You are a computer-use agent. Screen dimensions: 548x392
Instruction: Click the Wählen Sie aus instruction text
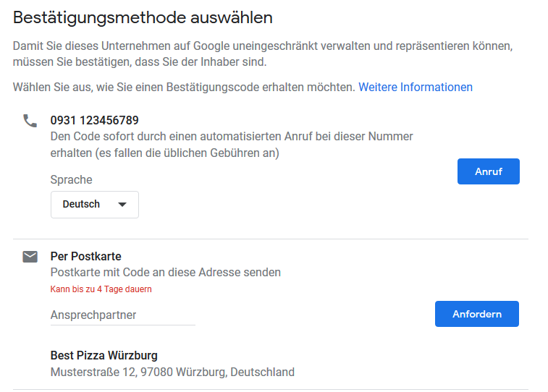tap(184, 87)
